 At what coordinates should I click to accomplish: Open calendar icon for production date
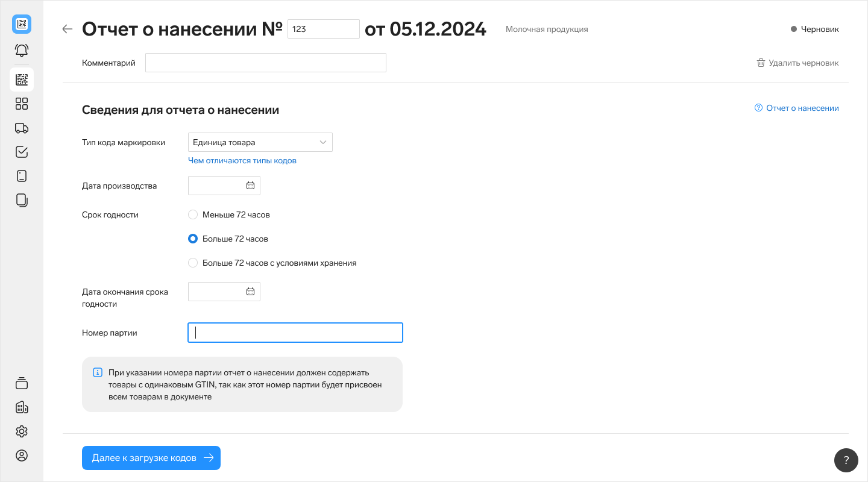point(250,186)
